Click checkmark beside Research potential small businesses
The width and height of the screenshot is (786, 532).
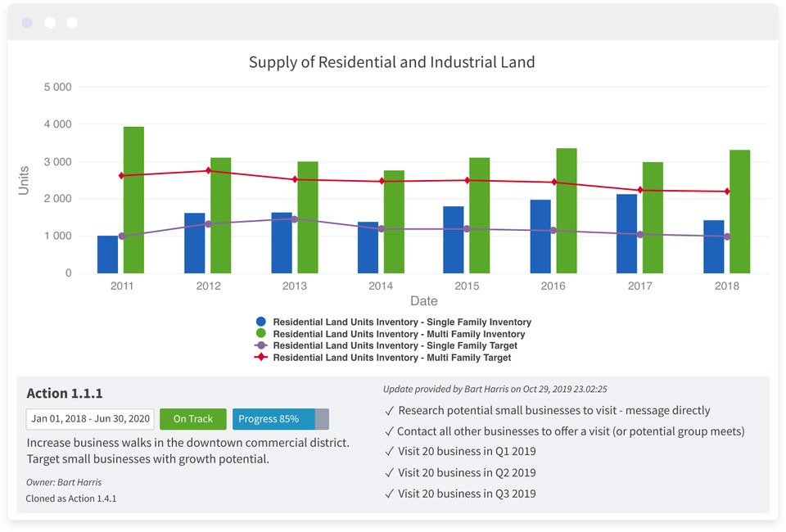coord(389,411)
